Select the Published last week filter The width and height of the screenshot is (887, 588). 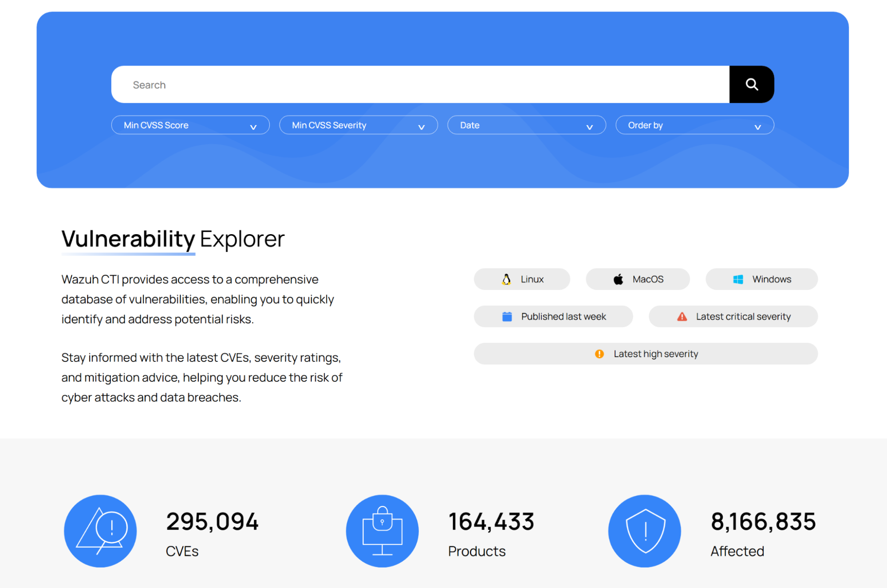(x=553, y=317)
